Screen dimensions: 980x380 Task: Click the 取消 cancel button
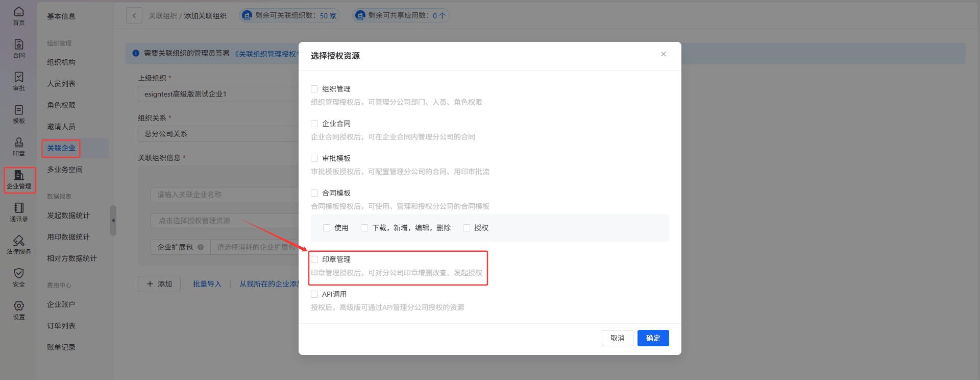click(617, 338)
